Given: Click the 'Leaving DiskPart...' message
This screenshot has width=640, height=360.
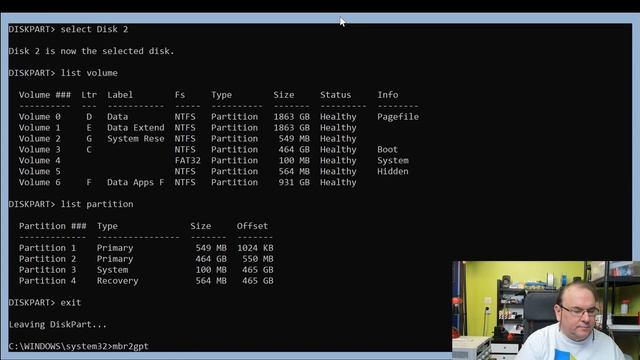Looking at the screenshot, I should pyautogui.click(x=58, y=324).
